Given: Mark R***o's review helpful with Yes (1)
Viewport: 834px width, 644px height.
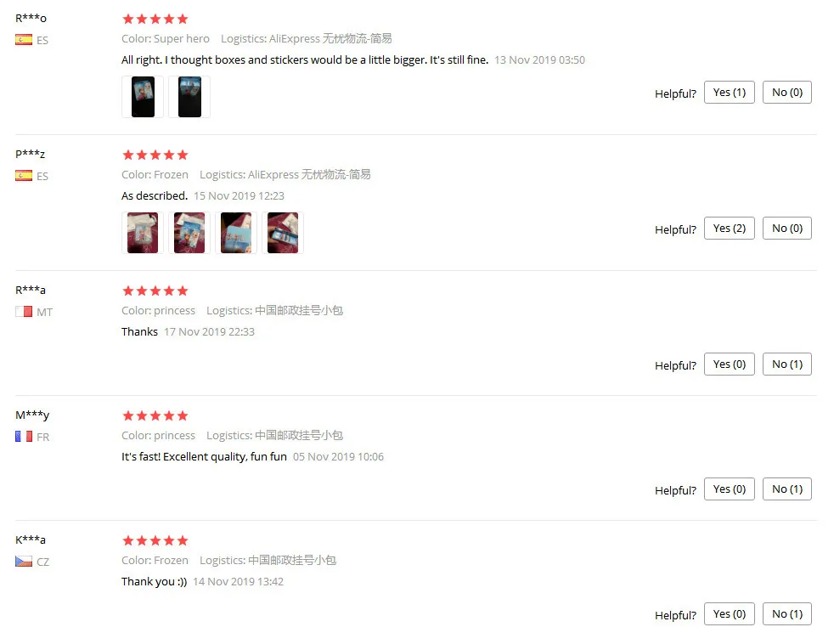Looking at the screenshot, I should coord(730,93).
